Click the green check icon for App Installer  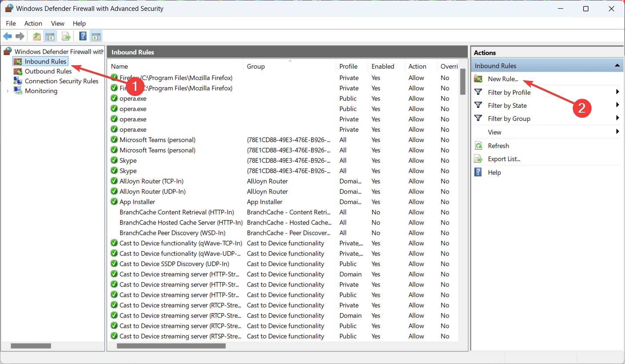pyautogui.click(x=114, y=202)
